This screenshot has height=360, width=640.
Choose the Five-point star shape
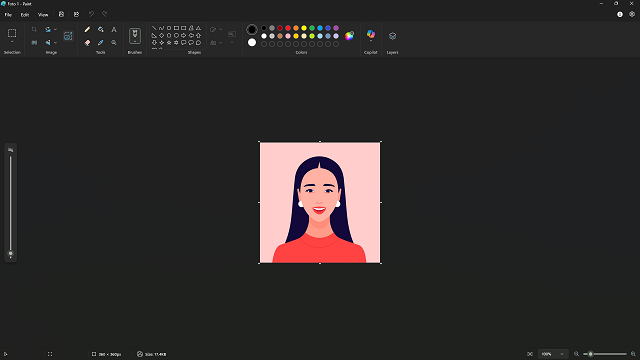(169, 42)
